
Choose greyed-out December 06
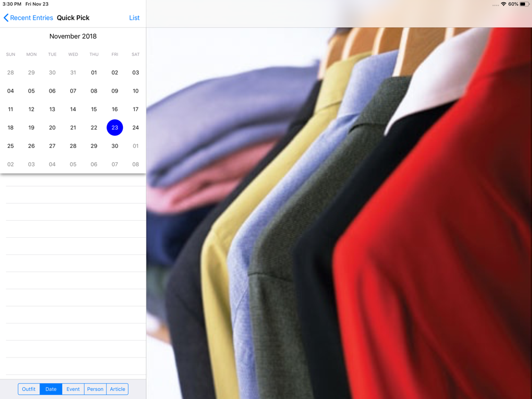[94, 164]
